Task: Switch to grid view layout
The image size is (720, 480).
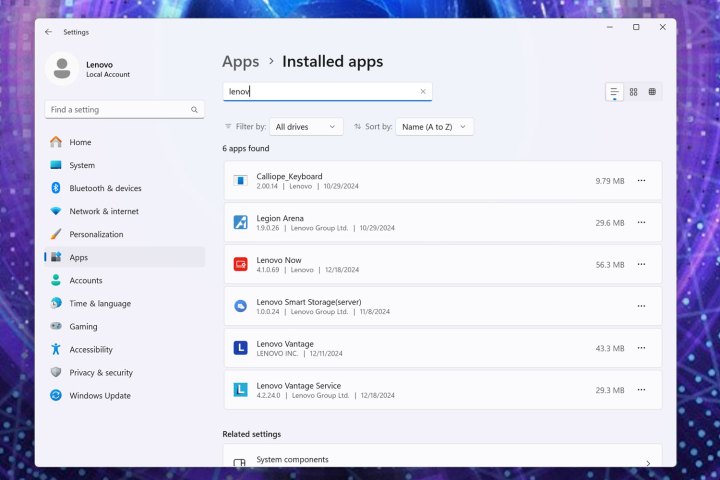Action: [633, 92]
